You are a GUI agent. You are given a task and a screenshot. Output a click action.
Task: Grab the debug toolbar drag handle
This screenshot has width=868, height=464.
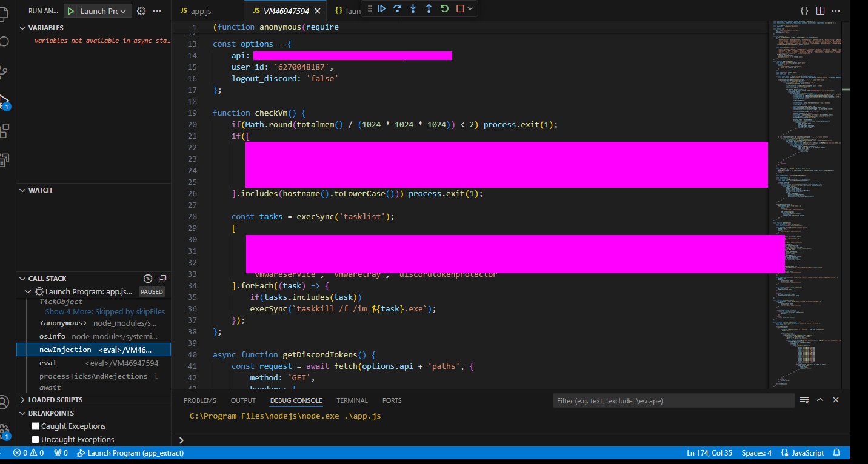coord(370,8)
